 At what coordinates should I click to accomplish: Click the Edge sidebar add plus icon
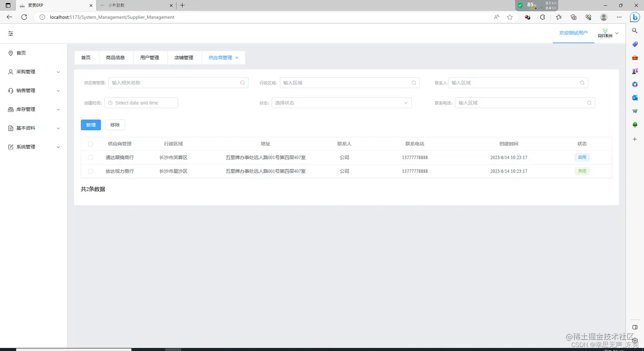pyautogui.click(x=635, y=139)
